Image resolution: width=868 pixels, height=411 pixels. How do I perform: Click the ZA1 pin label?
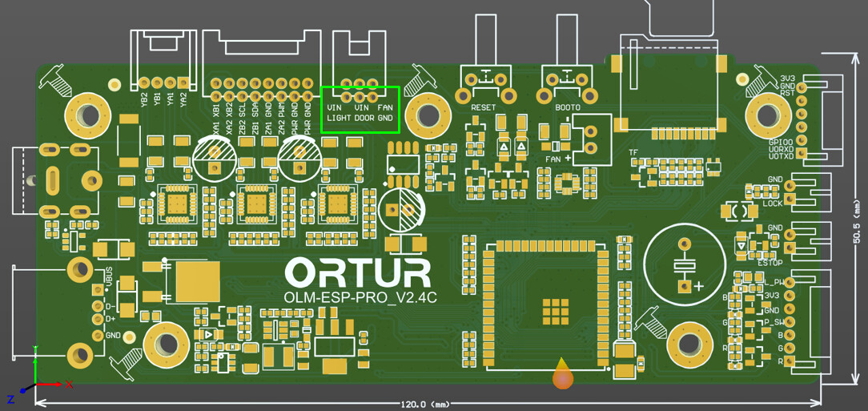point(268,127)
